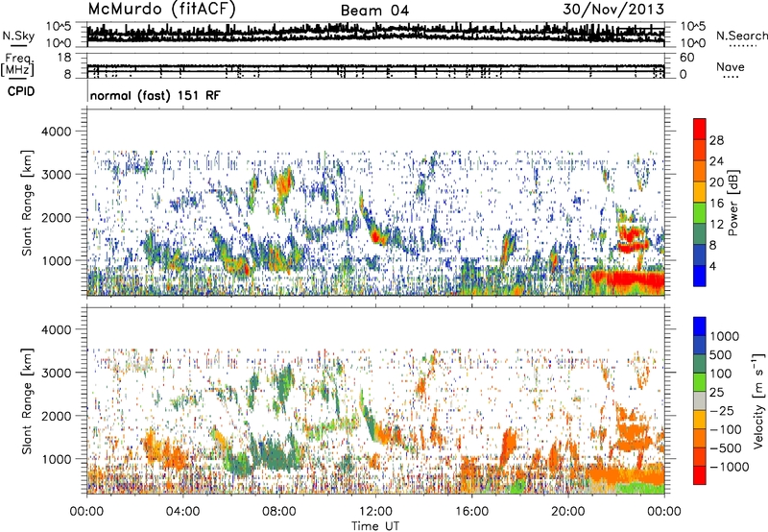
Task: Click red bottom segment of velocity colorbar
Action: point(700,475)
